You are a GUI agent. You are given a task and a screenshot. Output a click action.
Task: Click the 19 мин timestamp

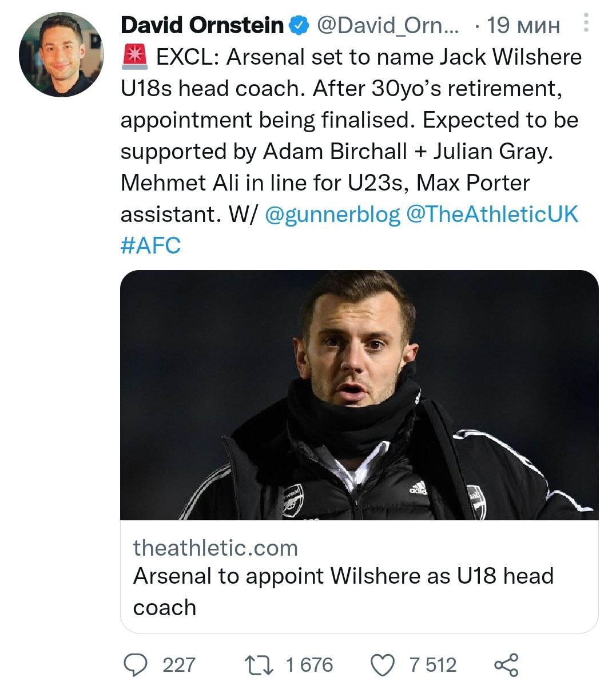tap(523, 25)
